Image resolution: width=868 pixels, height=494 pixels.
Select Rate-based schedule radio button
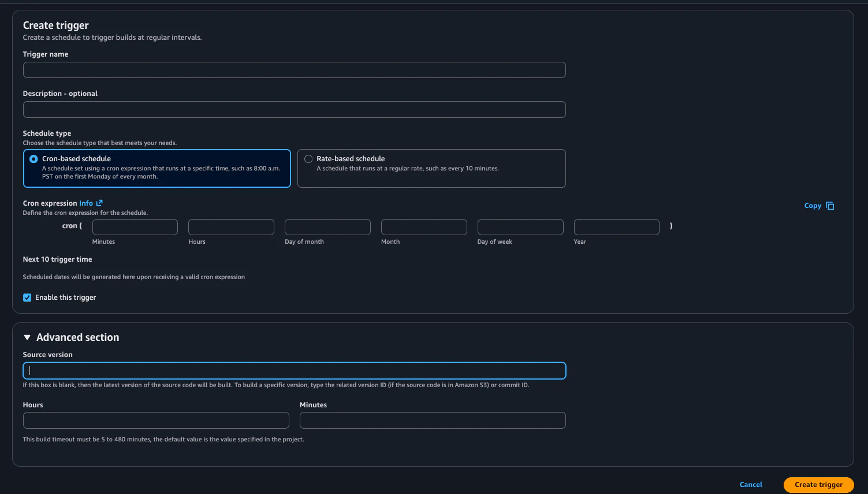click(x=308, y=159)
